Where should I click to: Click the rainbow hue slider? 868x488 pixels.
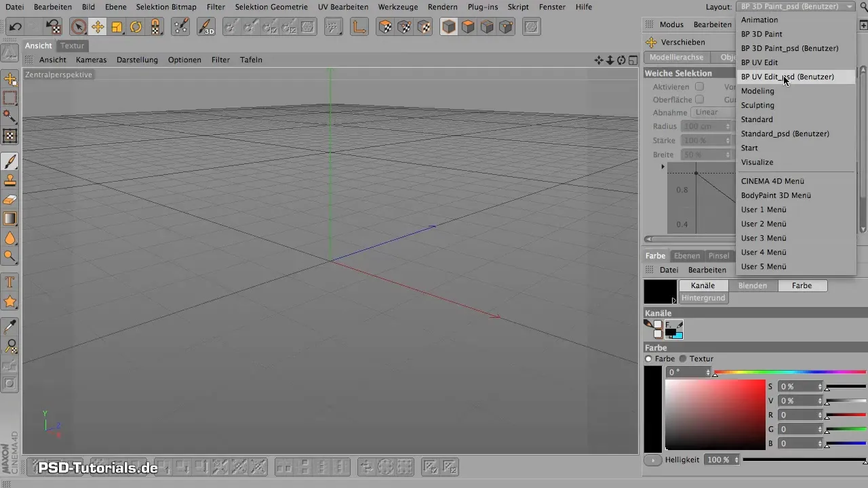790,372
